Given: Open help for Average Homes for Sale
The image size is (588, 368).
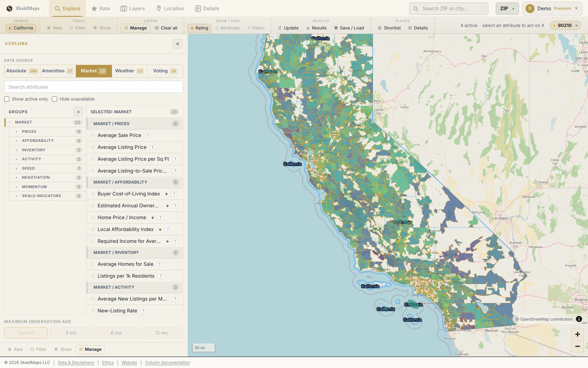Looking at the screenshot, I should (160, 264).
